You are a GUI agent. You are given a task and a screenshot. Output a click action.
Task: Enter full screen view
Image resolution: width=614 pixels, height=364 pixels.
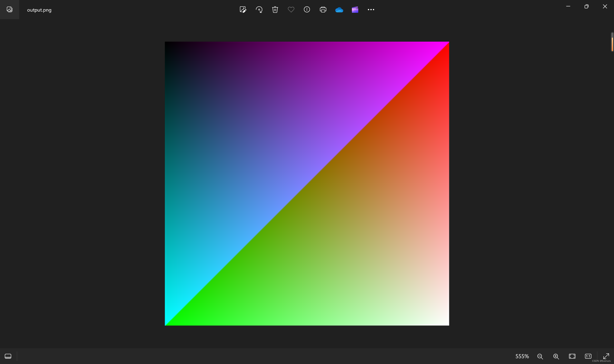pyautogui.click(x=606, y=356)
